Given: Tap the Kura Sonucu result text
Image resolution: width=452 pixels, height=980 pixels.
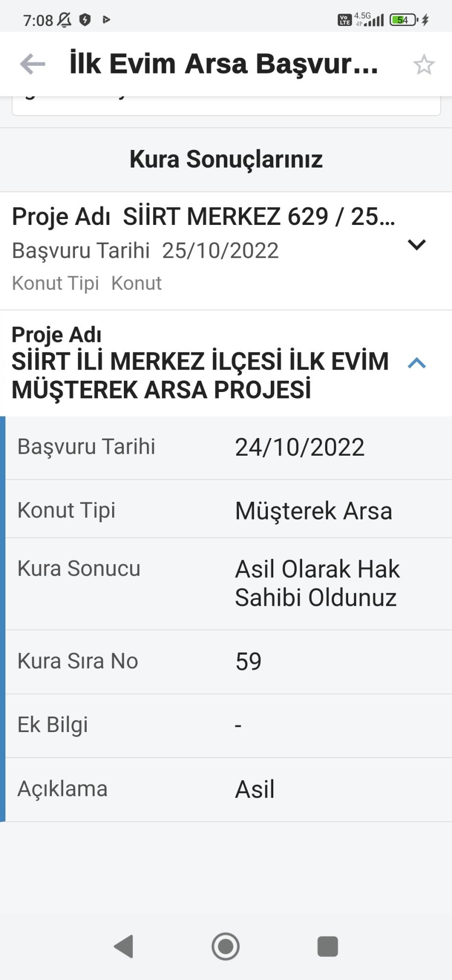Looking at the screenshot, I should (x=318, y=582).
